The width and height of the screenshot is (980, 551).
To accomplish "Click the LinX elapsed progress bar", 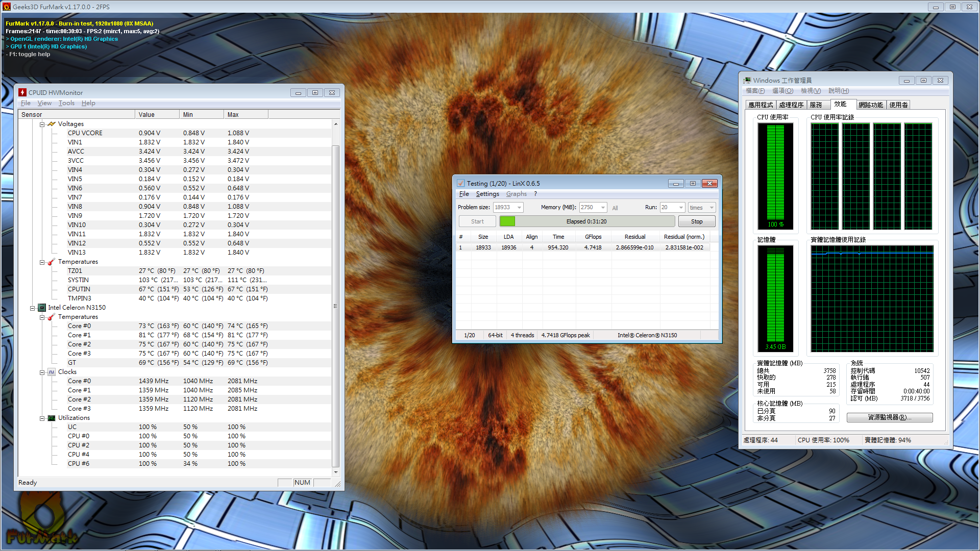I will click(587, 221).
